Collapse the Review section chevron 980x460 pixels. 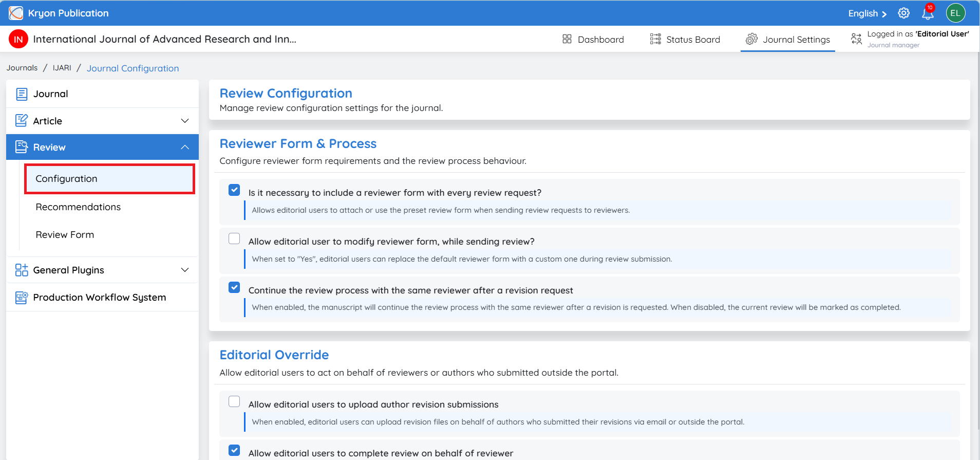click(x=185, y=148)
